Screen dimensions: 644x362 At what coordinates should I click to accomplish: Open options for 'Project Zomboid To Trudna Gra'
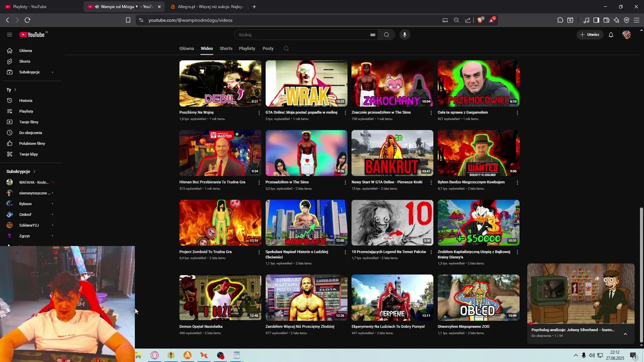[x=259, y=252]
